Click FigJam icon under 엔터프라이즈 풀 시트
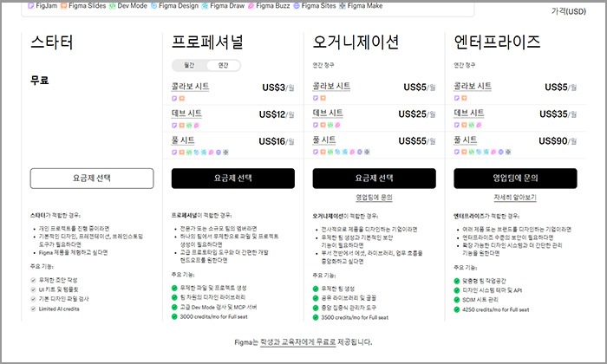This screenshot has width=607, height=364. (457, 152)
